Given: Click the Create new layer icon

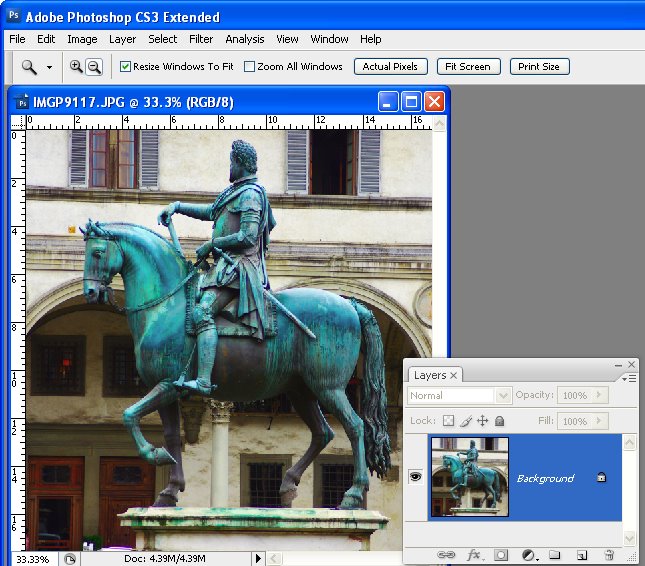Looking at the screenshot, I should point(582,556).
